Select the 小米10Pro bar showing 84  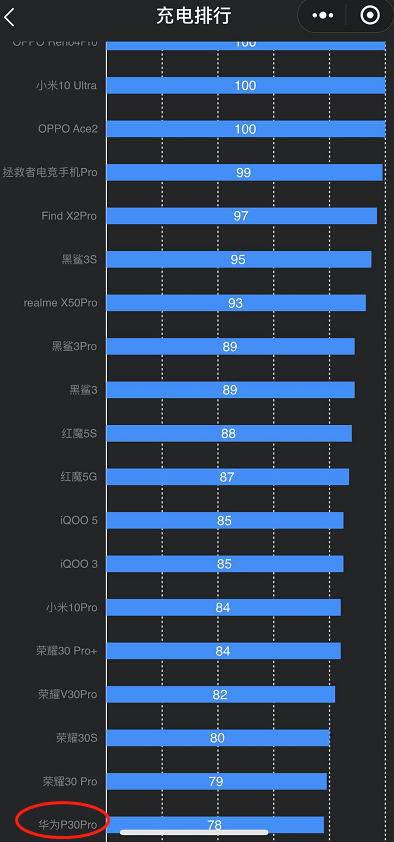pos(223,607)
